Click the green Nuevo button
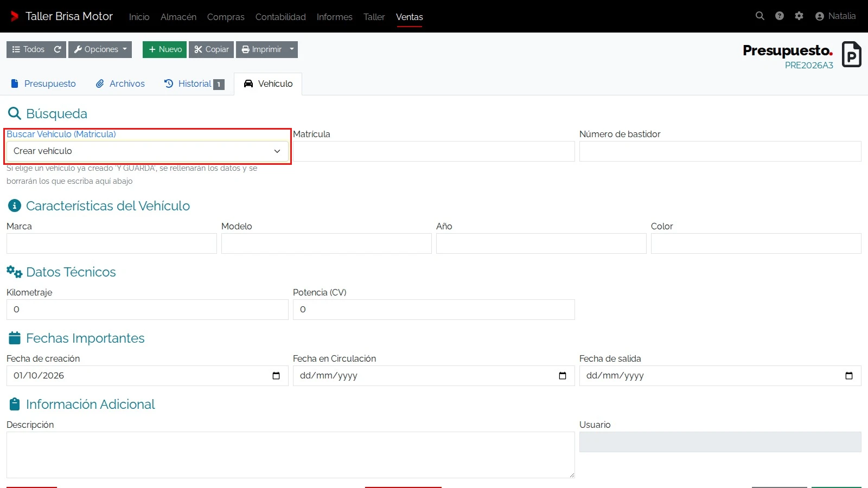Viewport: 868px width, 488px height. click(164, 49)
